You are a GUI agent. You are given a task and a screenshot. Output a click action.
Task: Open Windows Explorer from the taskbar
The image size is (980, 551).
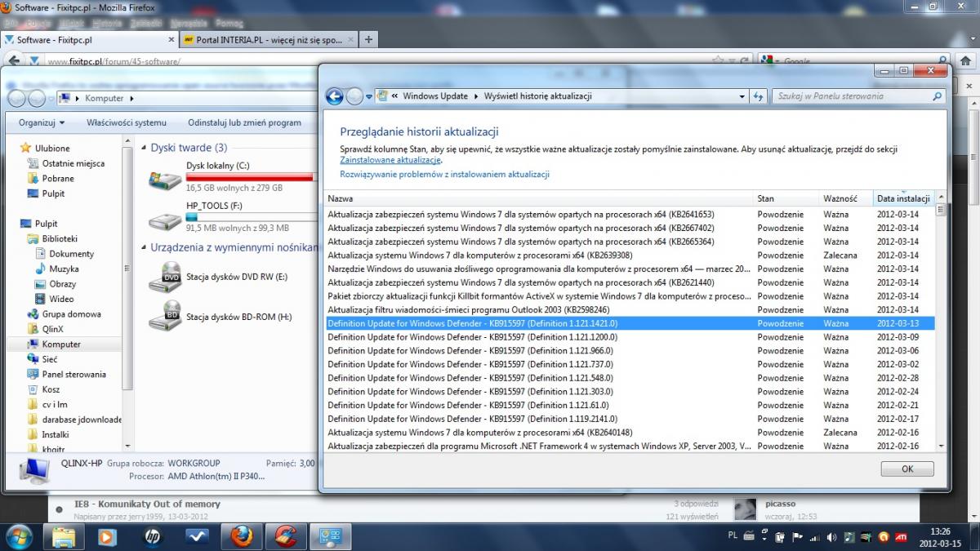pyautogui.click(x=65, y=537)
